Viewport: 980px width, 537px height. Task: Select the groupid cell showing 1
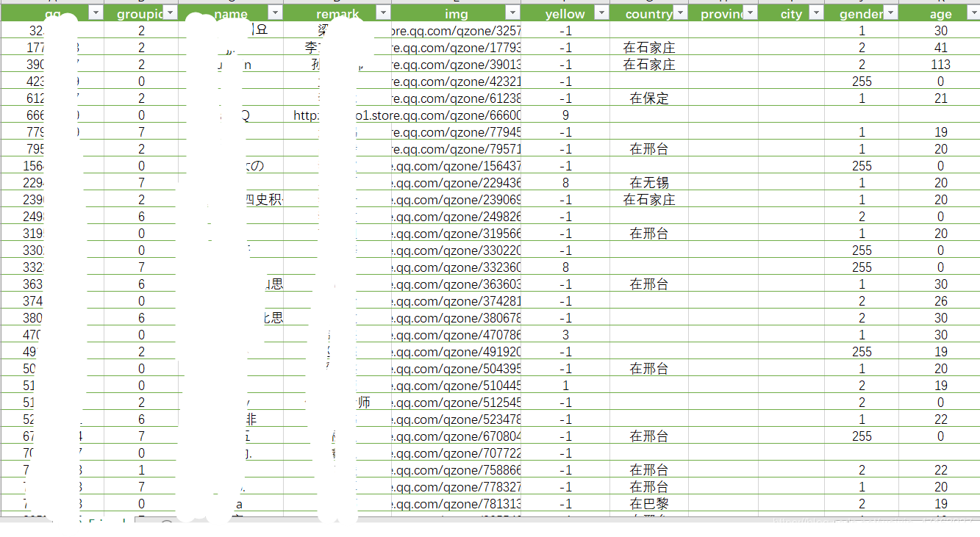[141, 470]
